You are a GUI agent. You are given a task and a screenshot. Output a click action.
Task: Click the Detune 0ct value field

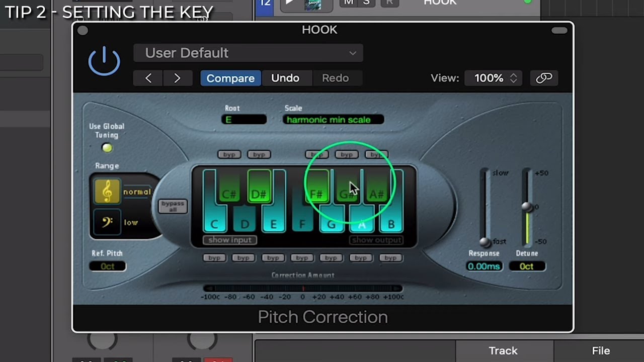pyautogui.click(x=527, y=266)
